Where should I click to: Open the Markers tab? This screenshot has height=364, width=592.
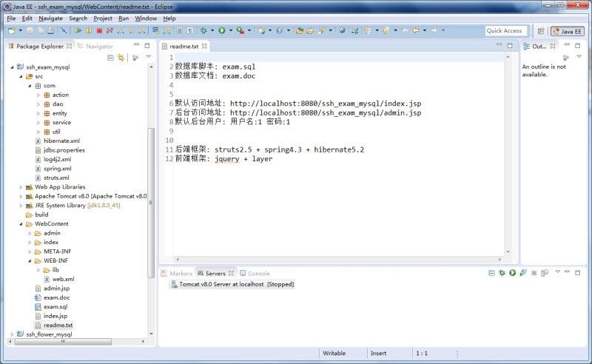pos(181,274)
